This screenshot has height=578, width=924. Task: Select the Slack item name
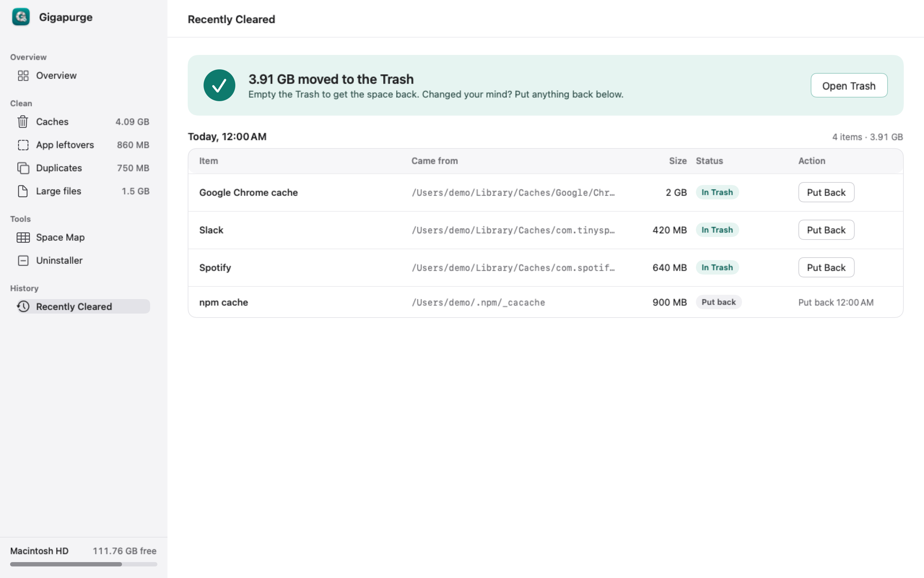(x=211, y=230)
